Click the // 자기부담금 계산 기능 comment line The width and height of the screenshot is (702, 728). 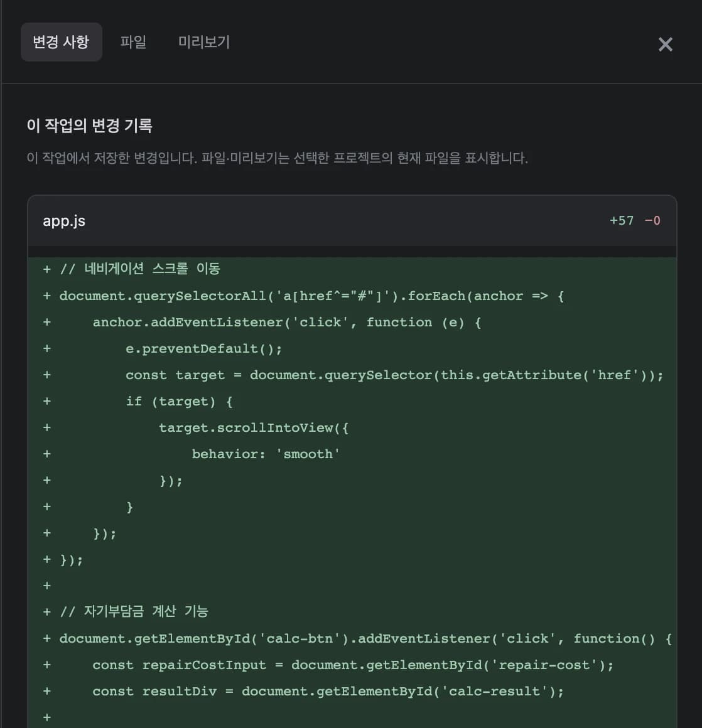tap(352, 612)
